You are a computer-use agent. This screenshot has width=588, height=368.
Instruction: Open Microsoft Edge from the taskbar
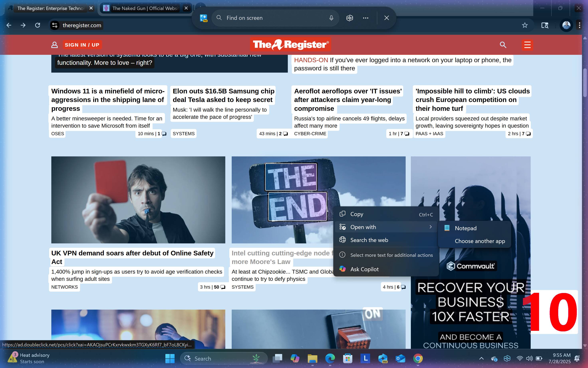[330, 359]
